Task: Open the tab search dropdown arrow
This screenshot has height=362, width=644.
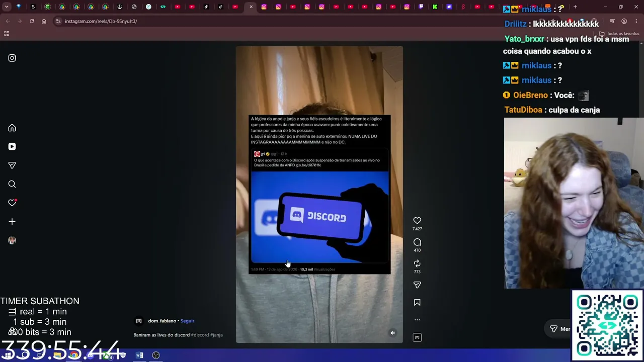Action: tap(7, 7)
